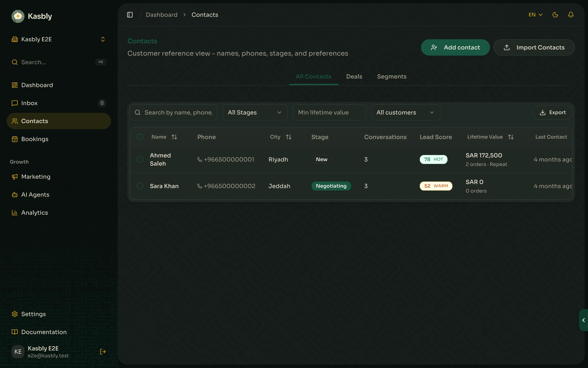Go to Dashboard breadcrumb link
Viewport: 588px width, 368px height.
click(x=161, y=15)
